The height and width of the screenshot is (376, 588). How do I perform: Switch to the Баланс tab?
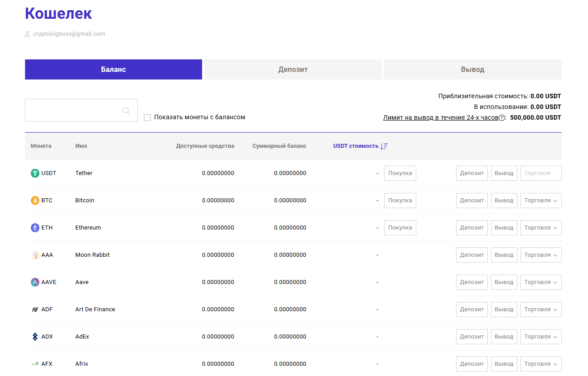click(114, 70)
